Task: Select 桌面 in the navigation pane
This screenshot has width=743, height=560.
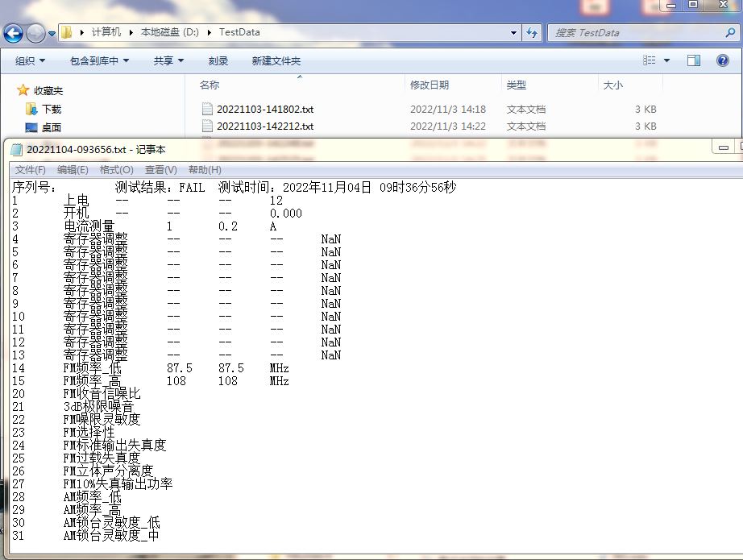Action: point(52,127)
